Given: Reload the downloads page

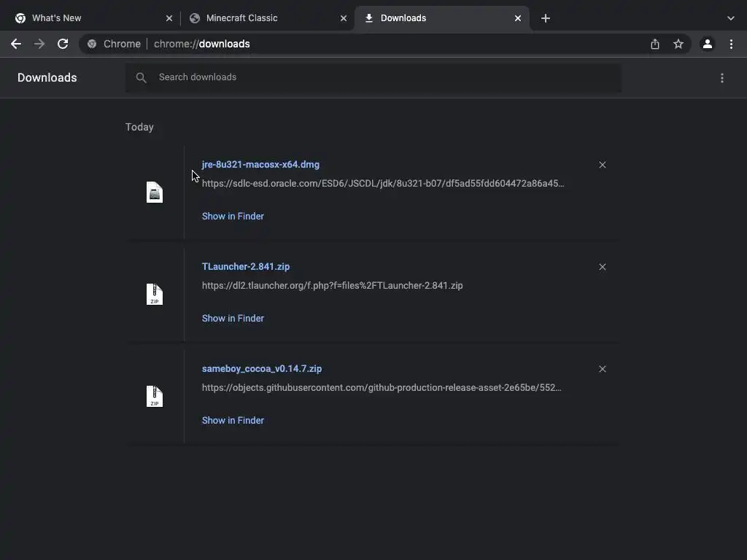Looking at the screenshot, I should point(63,44).
